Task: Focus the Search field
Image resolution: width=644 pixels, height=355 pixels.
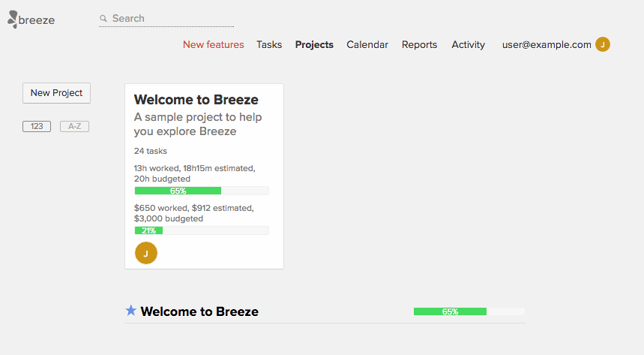Action: [166, 19]
